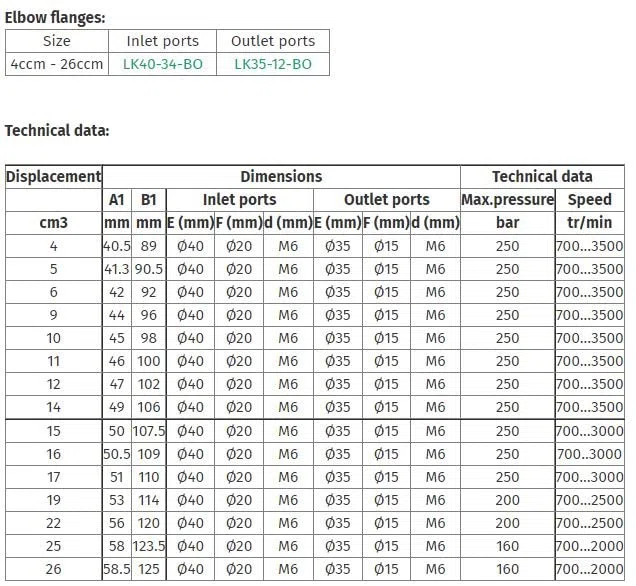Click the 'B1' column header
Screen dimensions: 636x586
[148, 200]
